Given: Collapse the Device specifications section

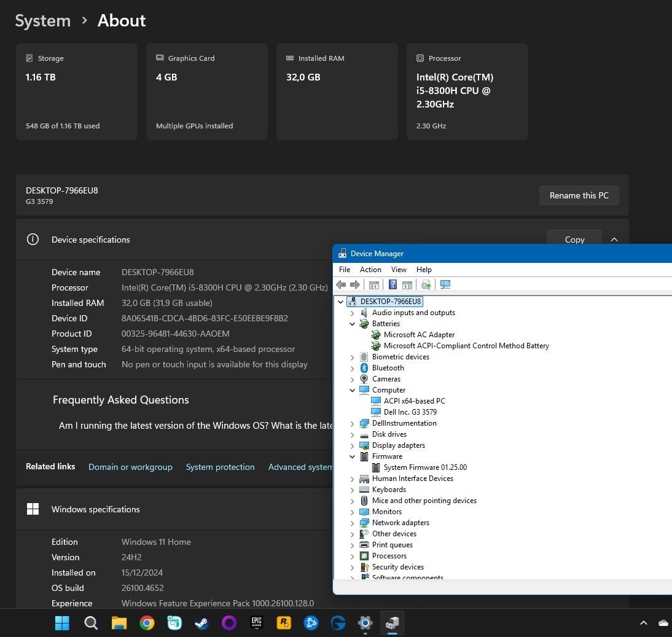Looking at the screenshot, I should [x=614, y=239].
